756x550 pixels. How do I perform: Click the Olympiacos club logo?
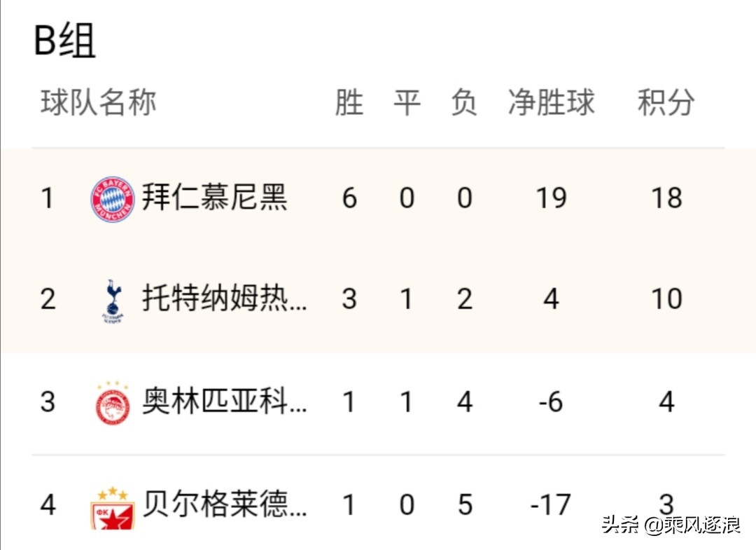[112, 404]
